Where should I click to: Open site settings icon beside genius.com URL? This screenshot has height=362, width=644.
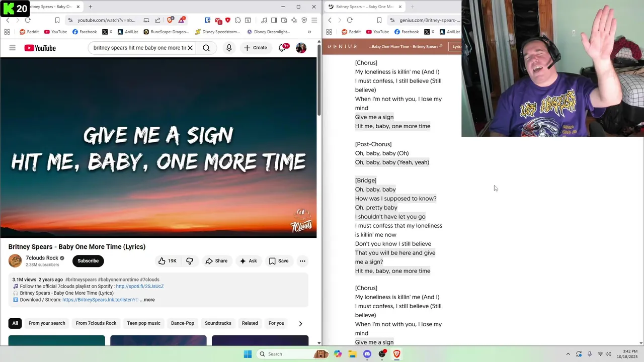(x=392, y=20)
